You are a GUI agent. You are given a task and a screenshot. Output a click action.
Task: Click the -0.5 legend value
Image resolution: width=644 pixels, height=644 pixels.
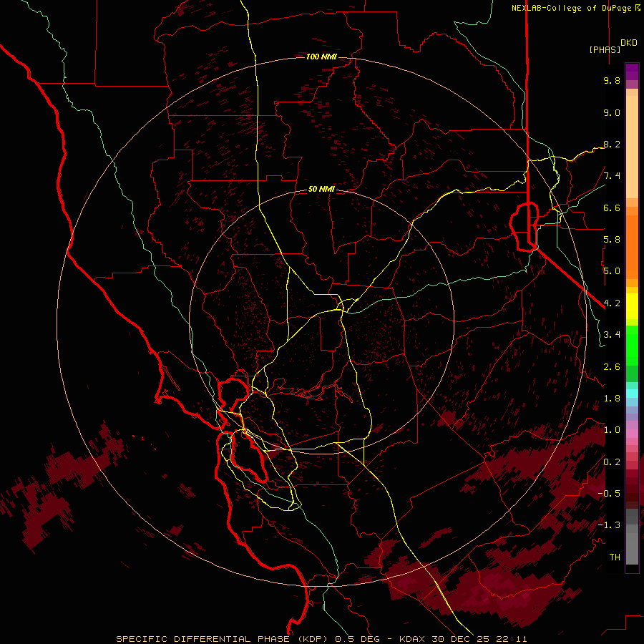(x=609, y=494)
